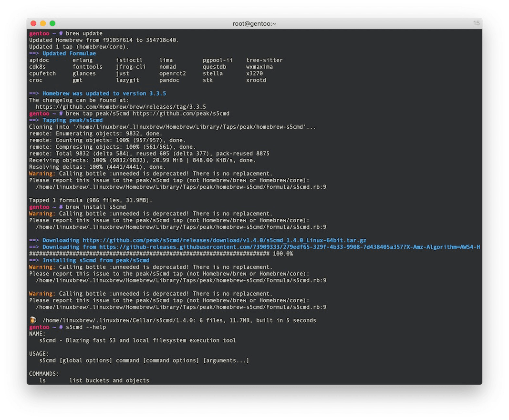
Task: Select the formula name 'istioctl'
Action: [x=129, y=60]
